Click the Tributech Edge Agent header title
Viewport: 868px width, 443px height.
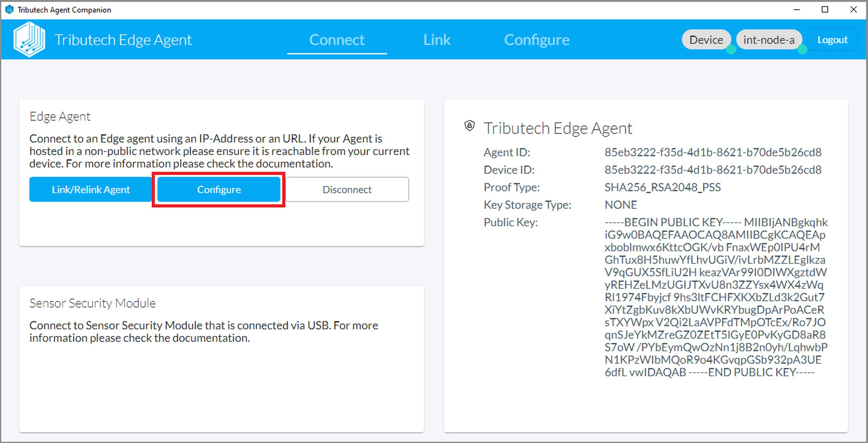click(123, 40)
